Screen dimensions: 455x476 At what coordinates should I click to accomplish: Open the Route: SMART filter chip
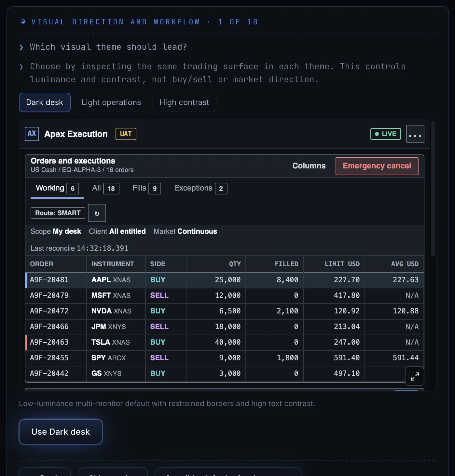[58, 213]
